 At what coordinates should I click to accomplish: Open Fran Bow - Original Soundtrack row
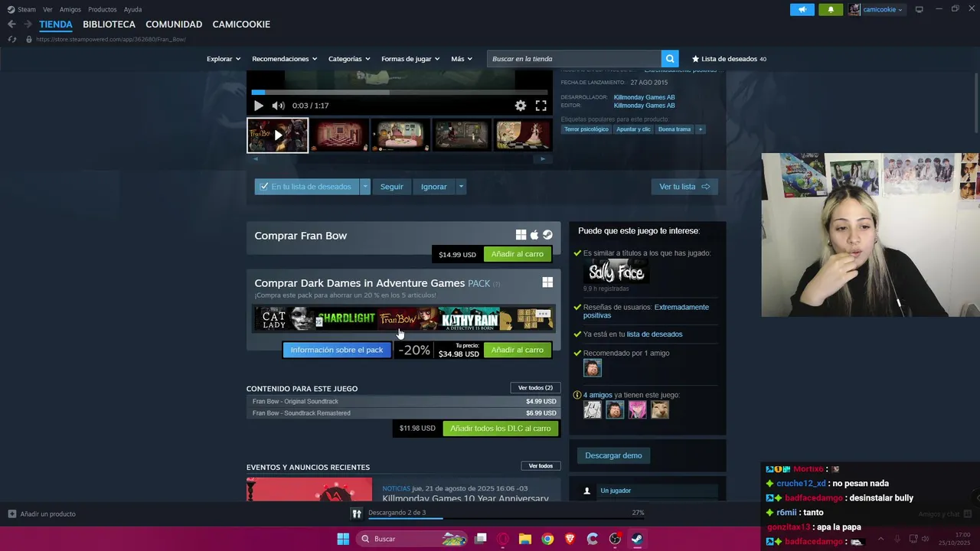coord(404,401)
